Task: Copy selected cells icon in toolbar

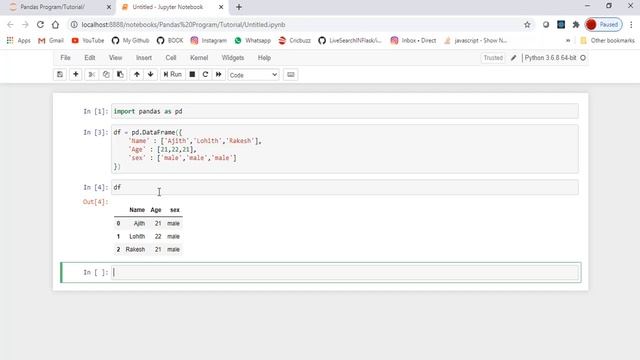Action: (x=106, y=75)
